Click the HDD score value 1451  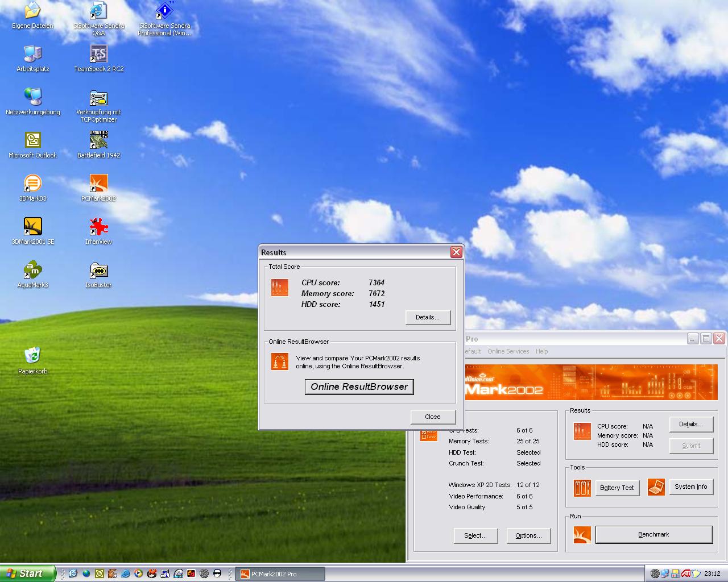[x=377, y=304]
